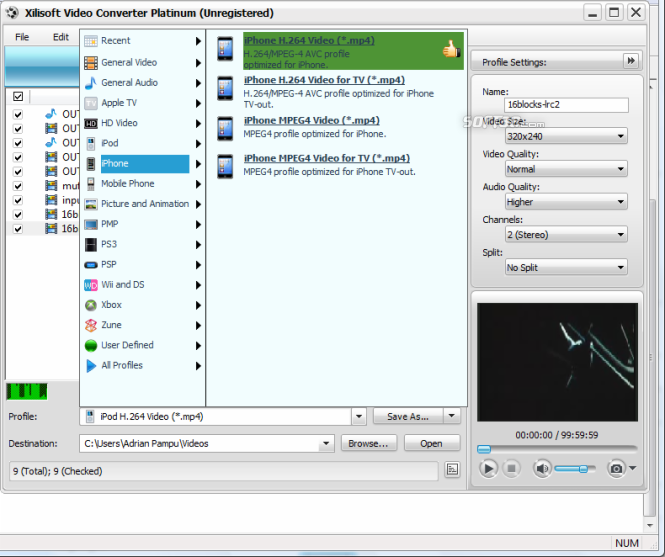The height and width of the screenshot is (557, 665).
Task: Uncheck the 'inp' file checkbox
Action: point(18,200)
